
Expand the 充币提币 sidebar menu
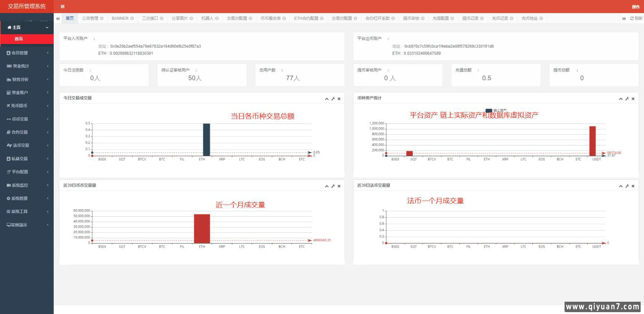(x=27, y=106)
